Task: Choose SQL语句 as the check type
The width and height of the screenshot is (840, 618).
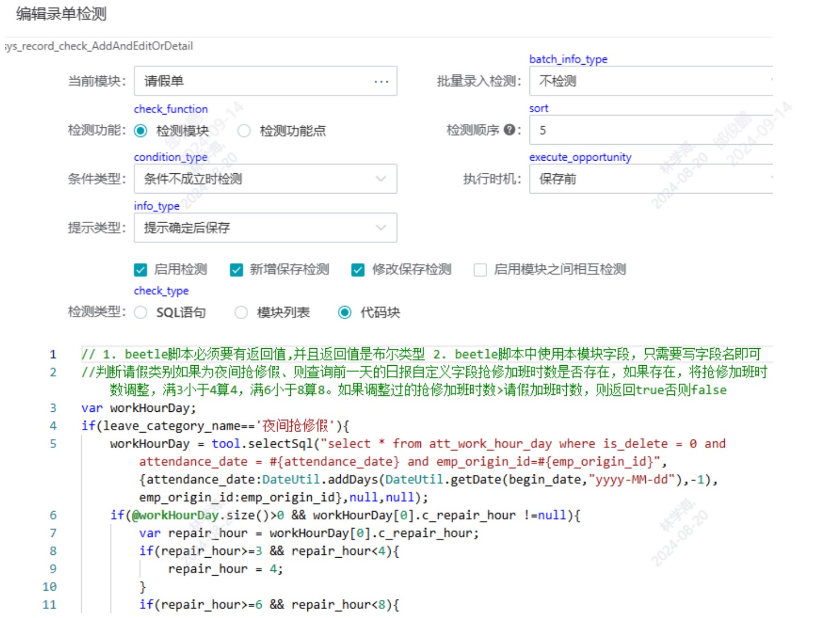Action: point(141,313)
